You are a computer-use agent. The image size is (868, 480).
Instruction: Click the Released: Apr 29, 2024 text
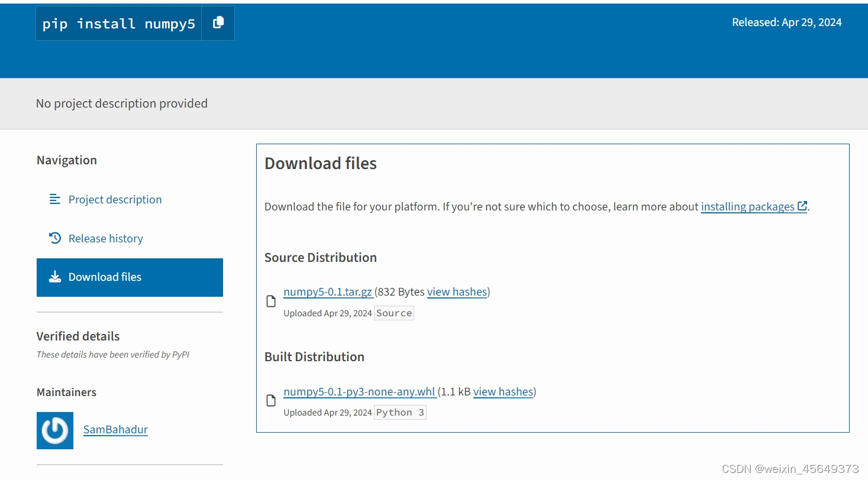787,22
